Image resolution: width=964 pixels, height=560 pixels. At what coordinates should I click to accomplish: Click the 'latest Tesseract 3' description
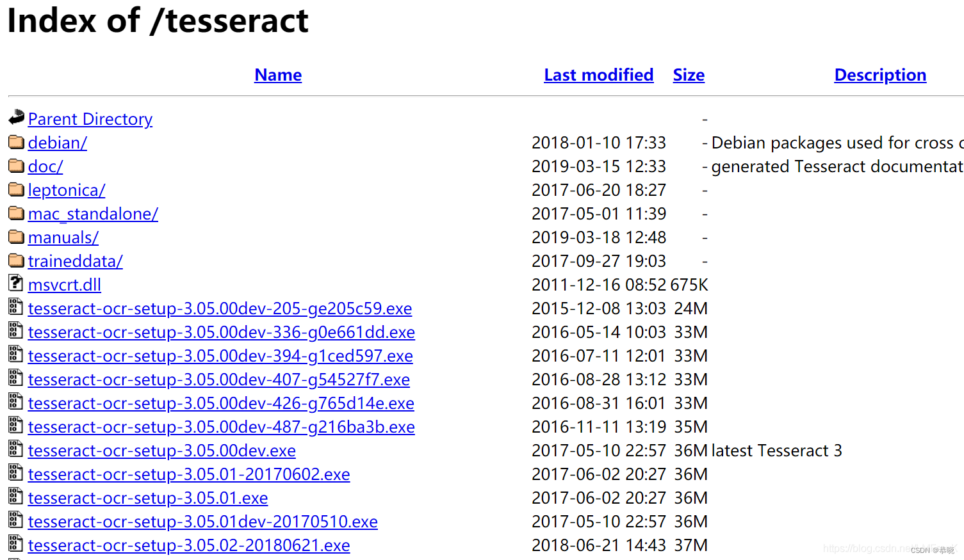pos(776,451)
